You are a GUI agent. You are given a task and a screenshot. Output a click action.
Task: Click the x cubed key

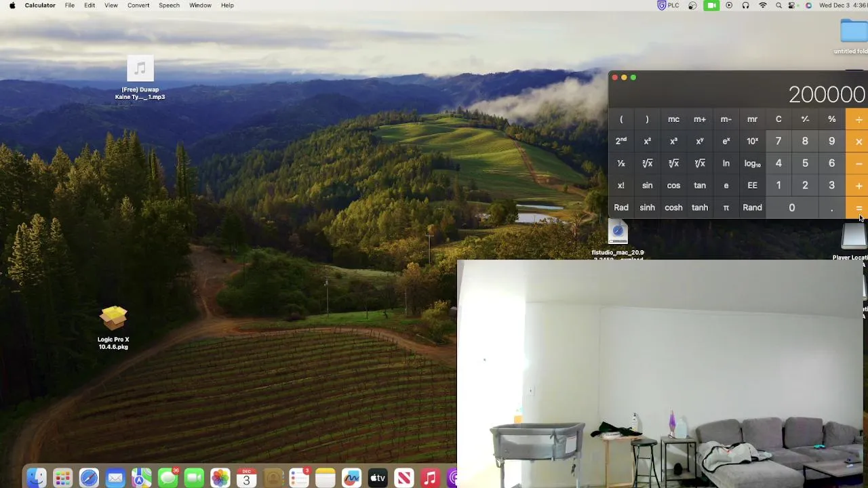[x=673, y=142]
